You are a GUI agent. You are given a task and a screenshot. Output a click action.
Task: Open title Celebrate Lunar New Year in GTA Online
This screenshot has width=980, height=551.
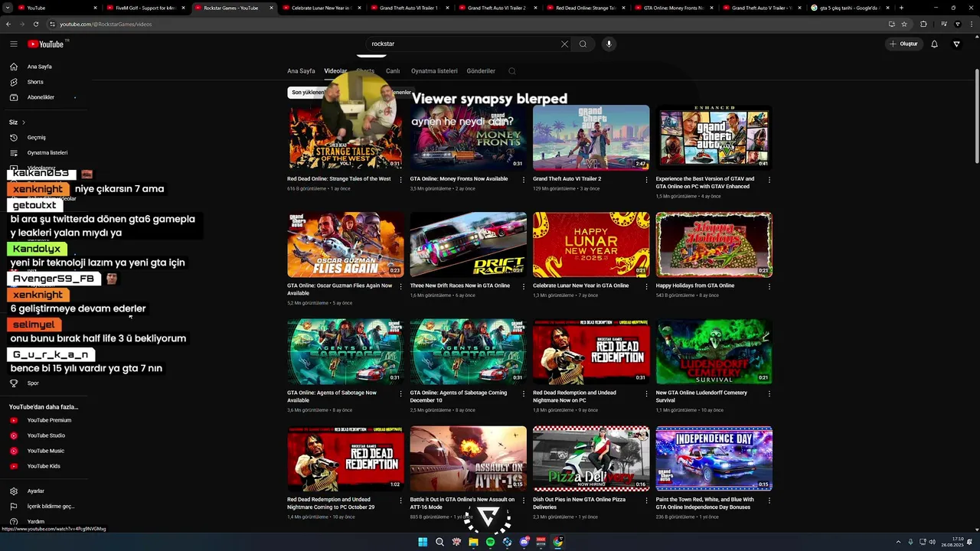click(581, 285)
